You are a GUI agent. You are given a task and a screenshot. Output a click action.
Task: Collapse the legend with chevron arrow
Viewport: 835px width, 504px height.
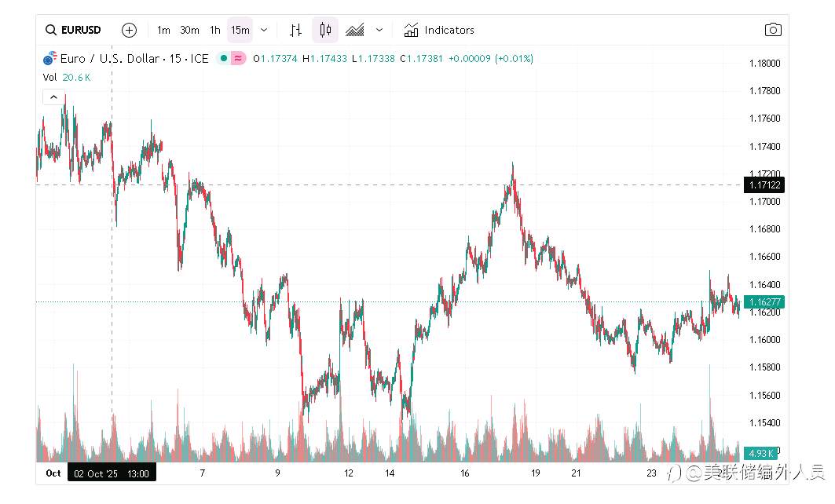pyautogui.click(x=53, y=97)
